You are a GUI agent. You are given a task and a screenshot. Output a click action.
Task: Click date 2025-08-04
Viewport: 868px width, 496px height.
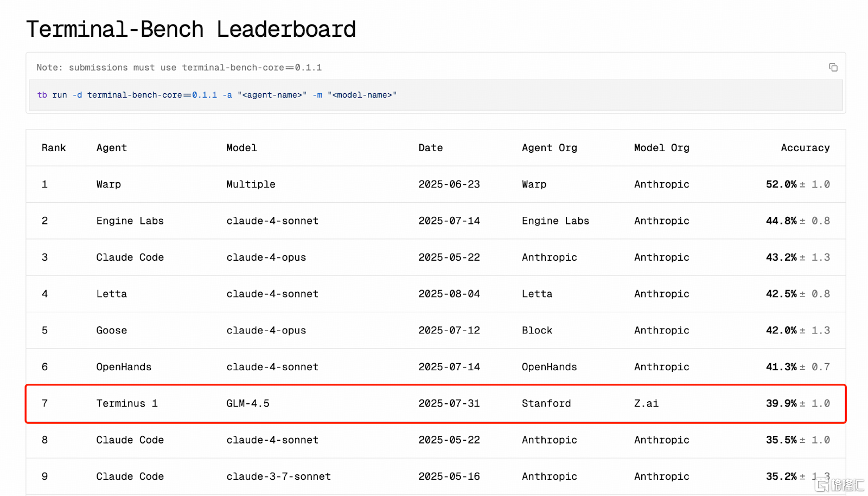coord(449,294)
